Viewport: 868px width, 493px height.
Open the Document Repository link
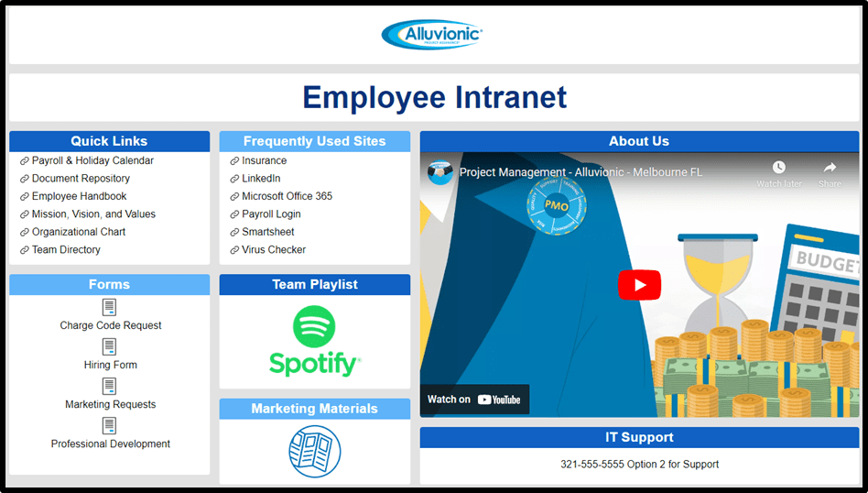pyautogui.click(x=81, y=179)
